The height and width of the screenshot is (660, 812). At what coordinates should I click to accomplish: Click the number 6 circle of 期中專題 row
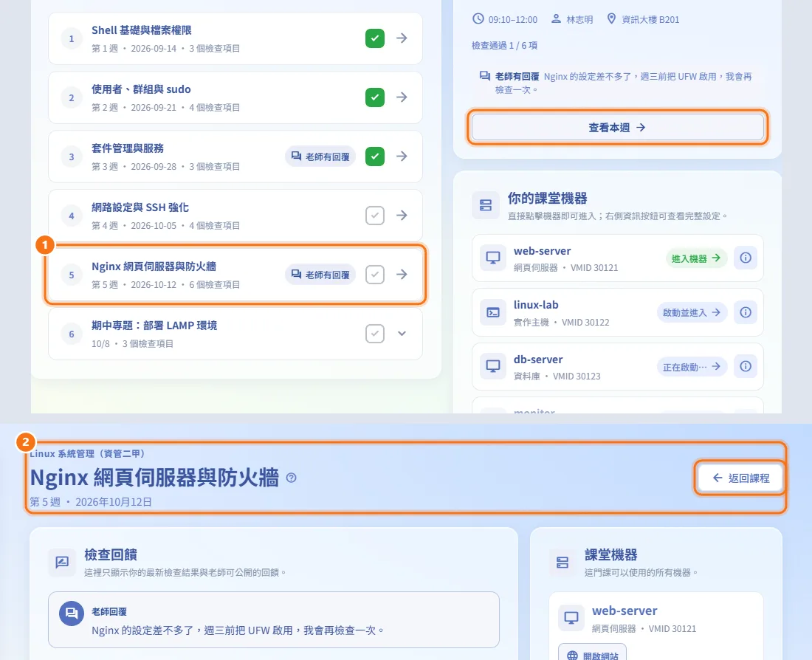(72, 334)
